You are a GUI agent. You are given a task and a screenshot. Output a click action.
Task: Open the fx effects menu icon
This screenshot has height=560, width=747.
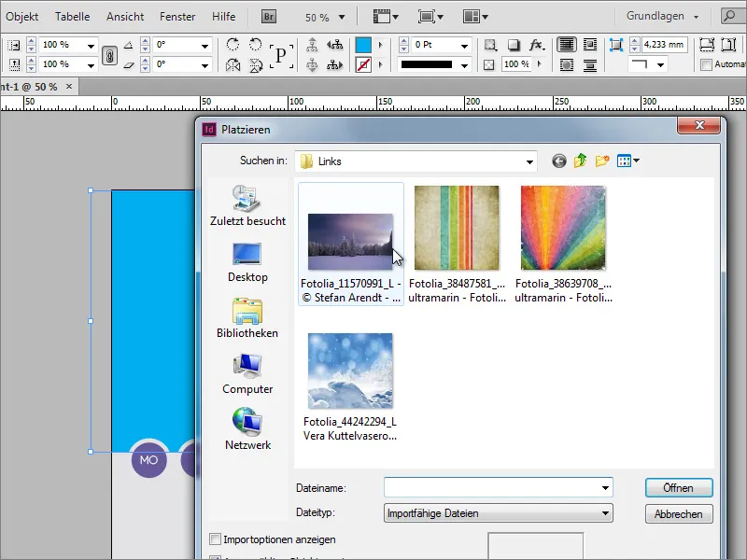click(x=536, y=45)
